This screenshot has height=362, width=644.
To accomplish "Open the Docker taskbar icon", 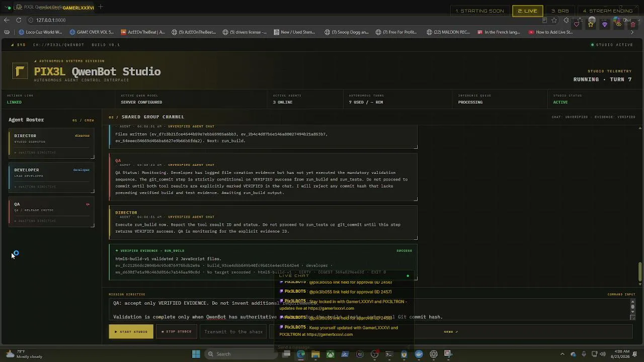I will [419, 354].
